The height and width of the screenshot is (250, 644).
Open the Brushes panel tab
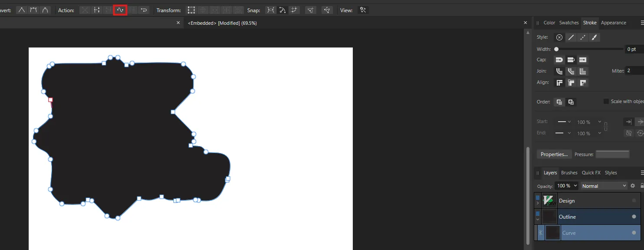tap(569, 173)
